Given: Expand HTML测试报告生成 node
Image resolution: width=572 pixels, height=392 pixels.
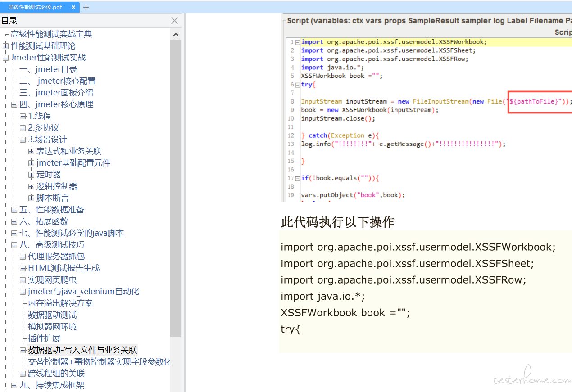Looking at the screenshot, I should (23, 268).
